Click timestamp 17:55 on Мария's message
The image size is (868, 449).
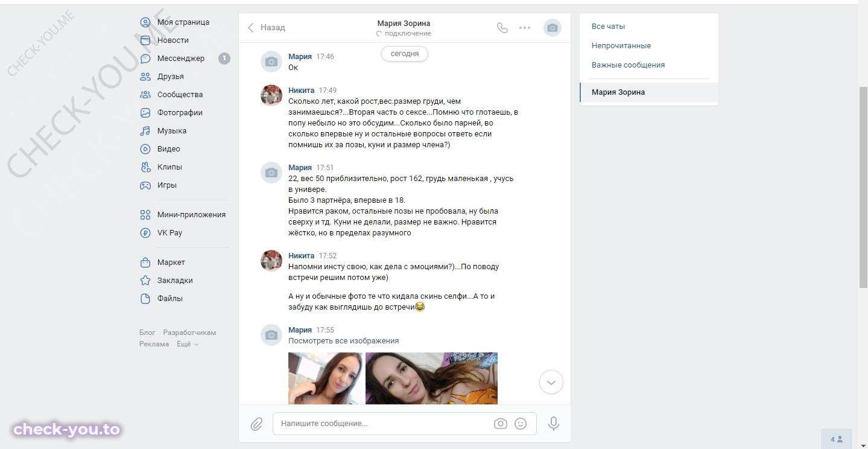tap(325, 330)
